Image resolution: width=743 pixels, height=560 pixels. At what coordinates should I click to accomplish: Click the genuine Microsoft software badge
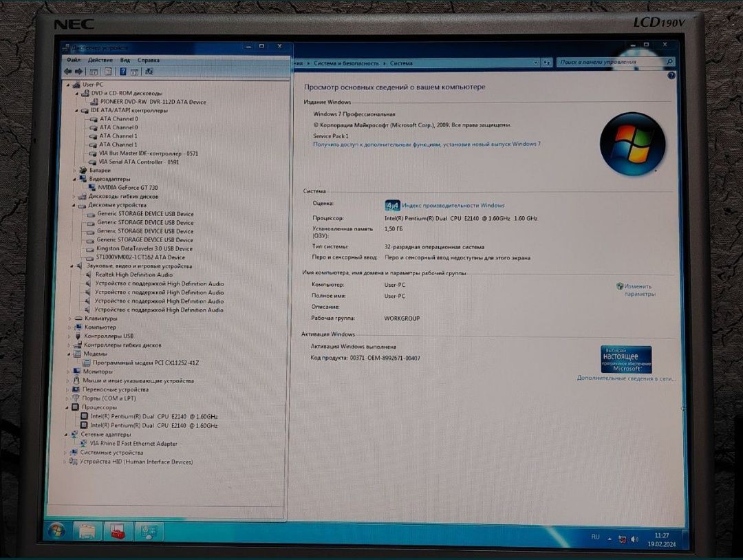click(626, 360)
